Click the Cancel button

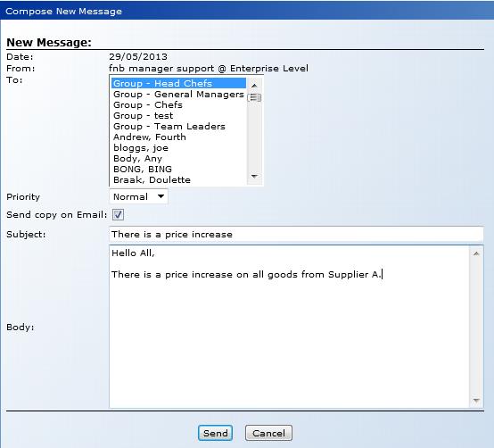(x=268, y=433)
